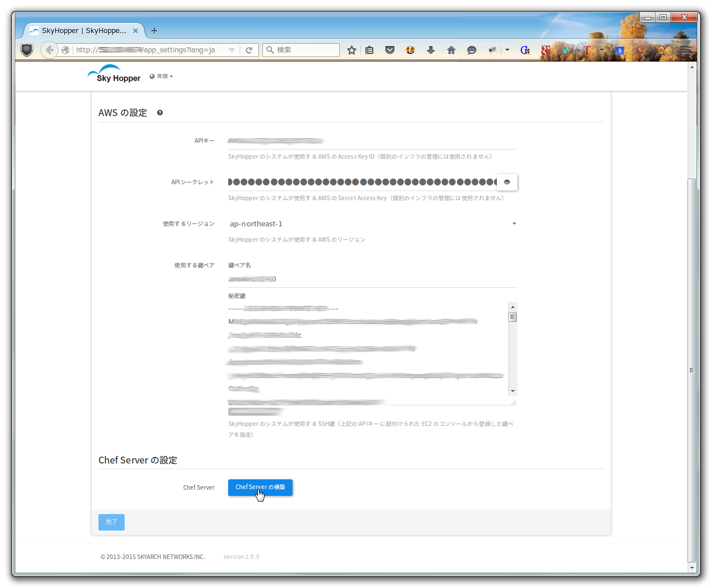Image resolution: width=712 pixels, height=588 pixels.
Task: Open the 言語 language dropdown
Action: [x=161, y=76]
